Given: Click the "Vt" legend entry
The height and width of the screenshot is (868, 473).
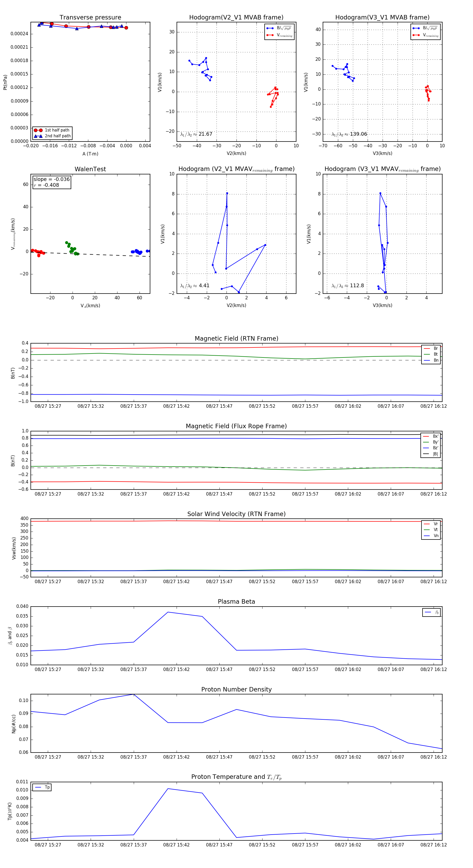Looking at the screenshot, I should pos(431,530).
